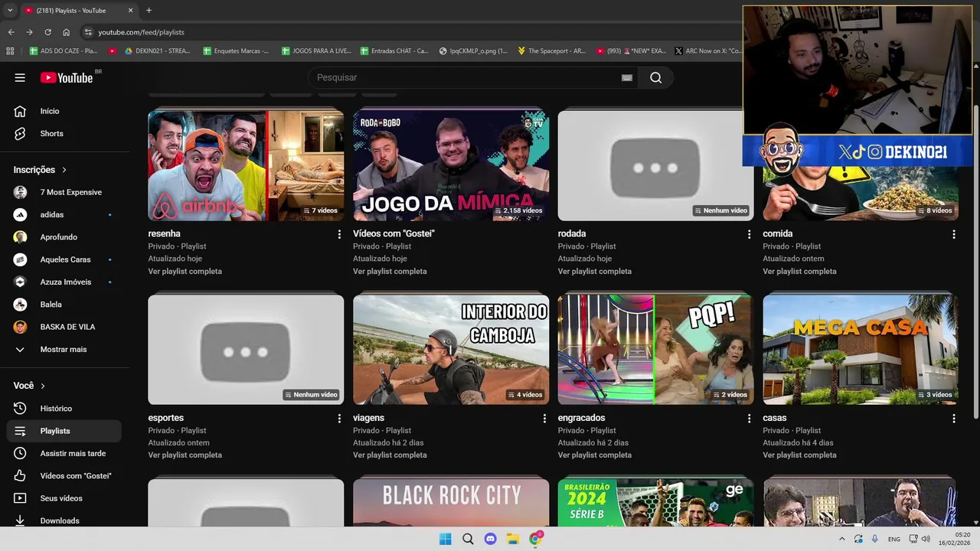Open a new browser tab
This screenshot has width=980, height=551.
(149, 11)
